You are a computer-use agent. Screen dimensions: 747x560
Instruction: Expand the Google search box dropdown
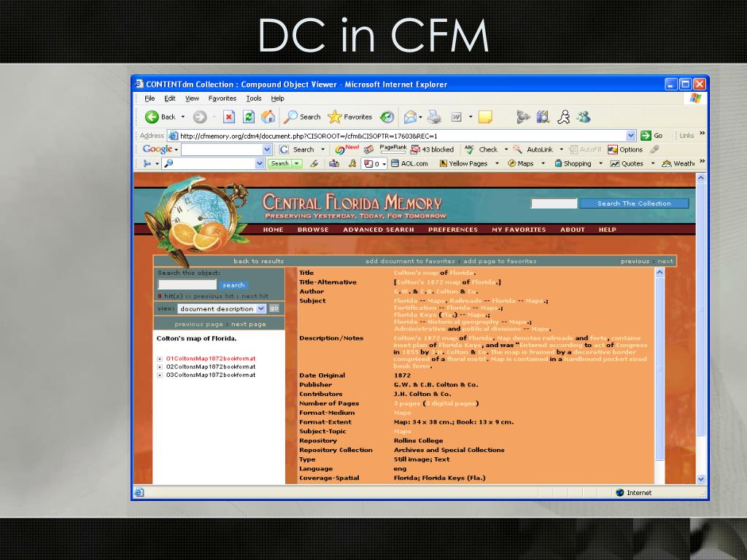pyautogui.click(x=267, y=149)
